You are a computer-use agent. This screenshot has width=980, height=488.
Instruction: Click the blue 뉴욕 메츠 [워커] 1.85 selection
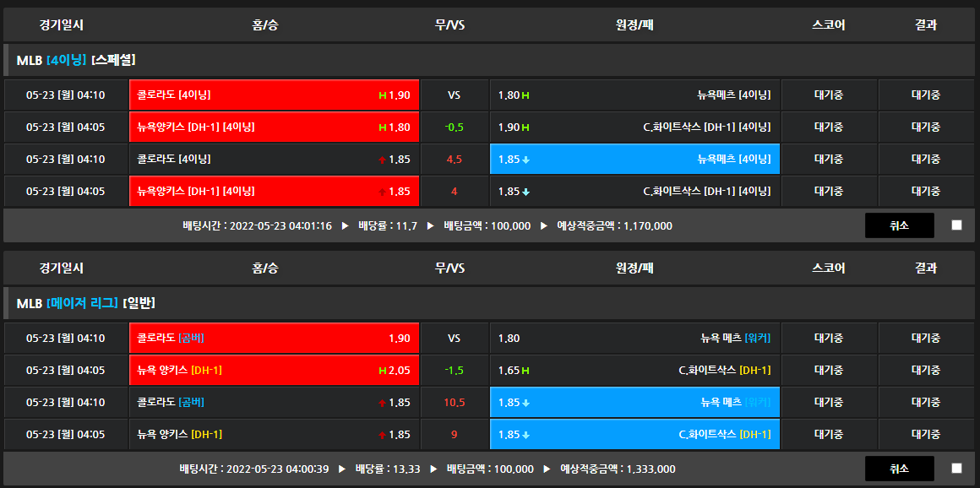tap(634, 403)
